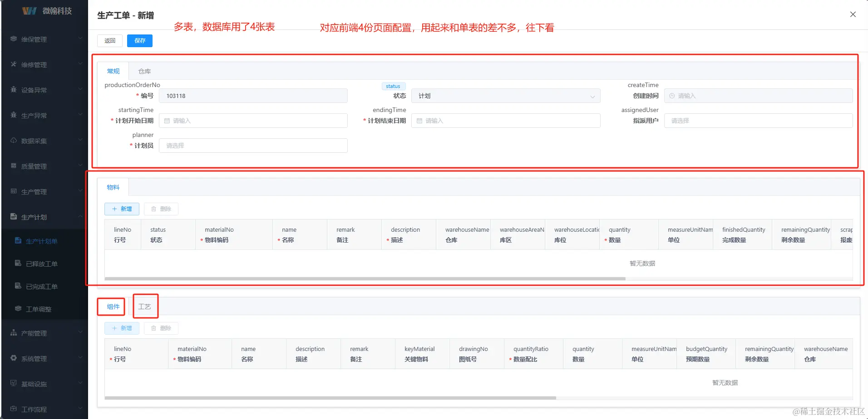The width and height of the screenshot is (868, 419).
Task: Click the 创建时间 input field
Action: [758, 96]
